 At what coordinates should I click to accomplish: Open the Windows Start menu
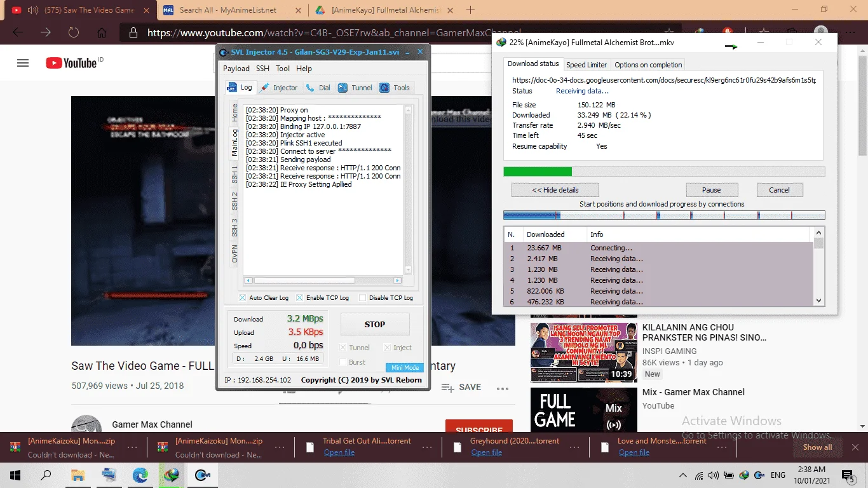pyautogui.click(x=15, y=475)
